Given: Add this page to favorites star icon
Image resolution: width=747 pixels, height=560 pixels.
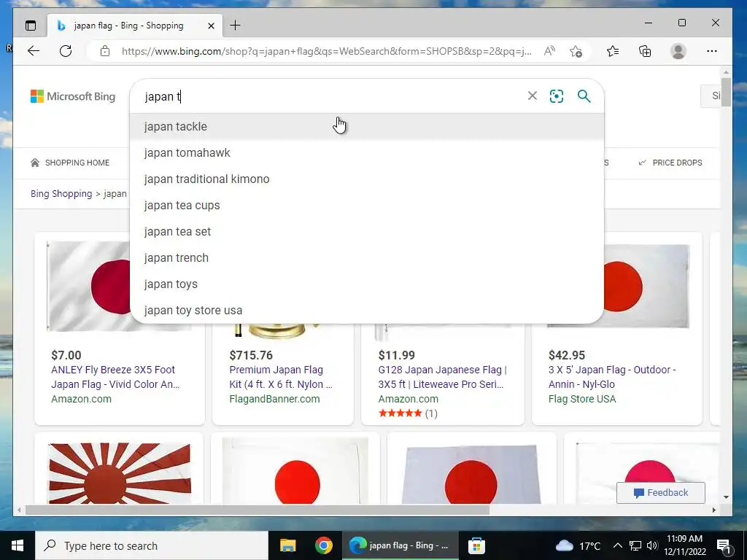Looking at the screenshot, I should pos(576,51).
